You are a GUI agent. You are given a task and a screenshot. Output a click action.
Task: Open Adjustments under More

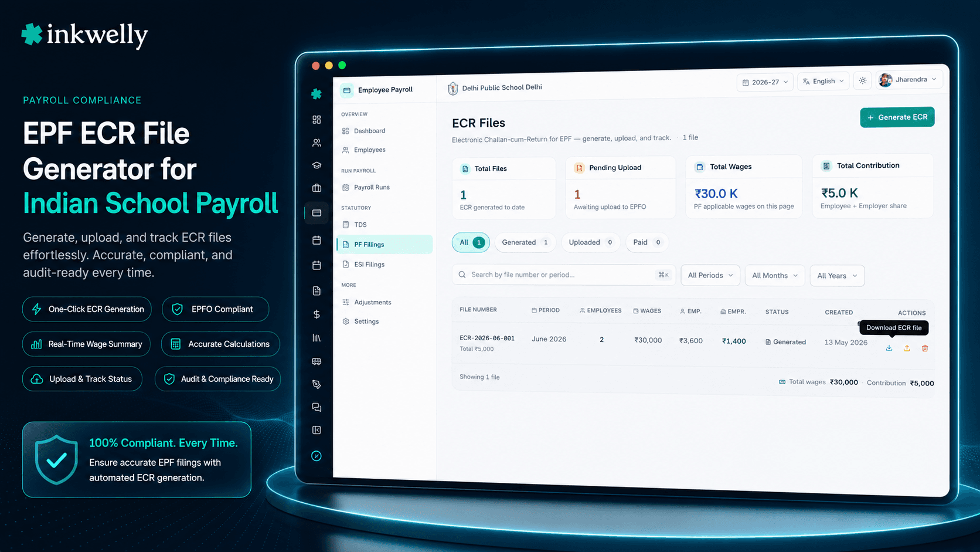pyautogui.click(x=372, y=302)
